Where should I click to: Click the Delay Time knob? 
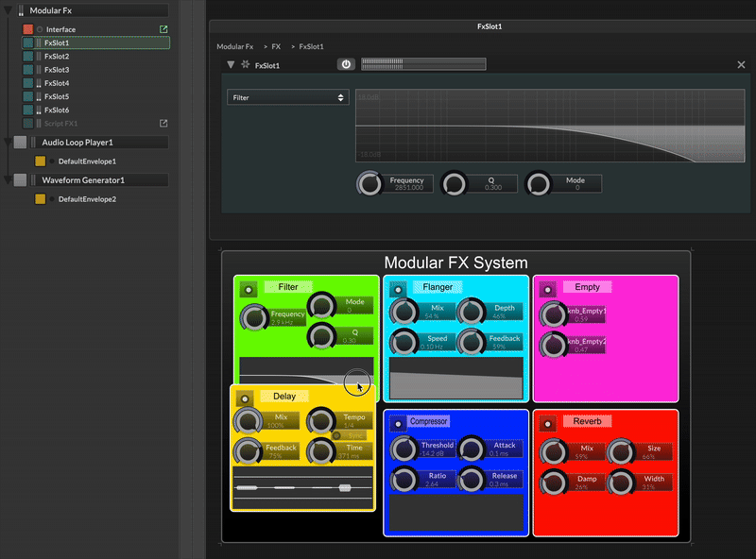click(320, 451)
